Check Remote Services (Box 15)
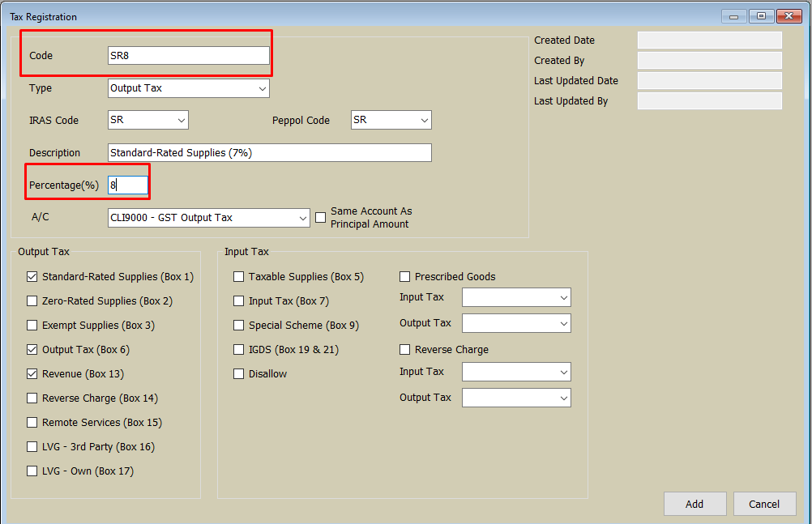 pyautogui.click(x=32, y=423)
